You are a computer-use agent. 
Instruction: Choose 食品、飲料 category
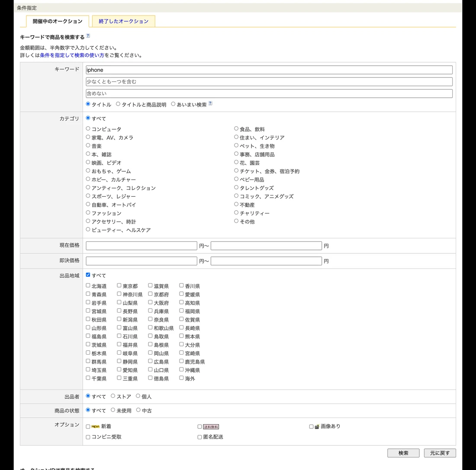pyautogui.click(x=236, y=129)
